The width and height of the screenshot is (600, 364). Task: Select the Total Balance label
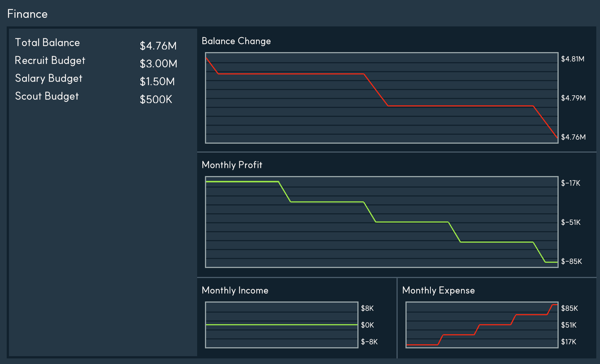point(47,43)
